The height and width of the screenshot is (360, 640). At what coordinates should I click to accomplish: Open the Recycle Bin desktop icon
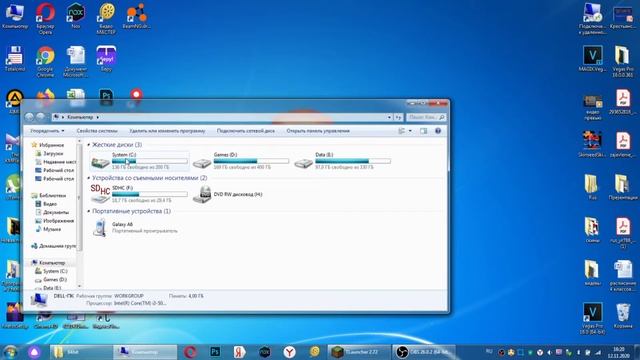pos(623,316)
